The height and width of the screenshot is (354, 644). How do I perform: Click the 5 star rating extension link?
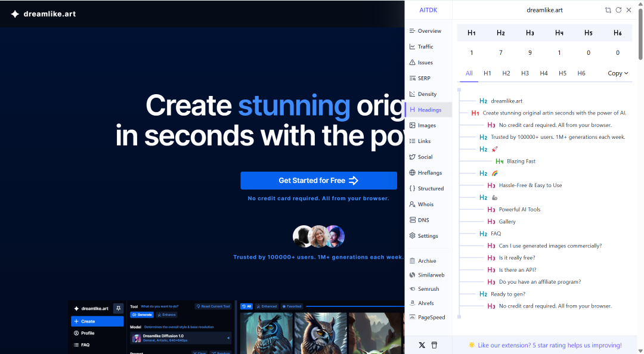click(549, 346)
